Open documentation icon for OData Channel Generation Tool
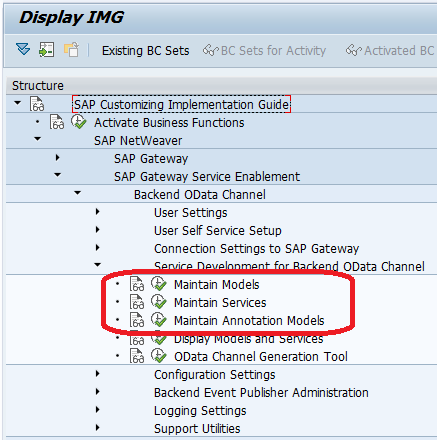Screen dimensions: 437x440 [x=137, y=356]
